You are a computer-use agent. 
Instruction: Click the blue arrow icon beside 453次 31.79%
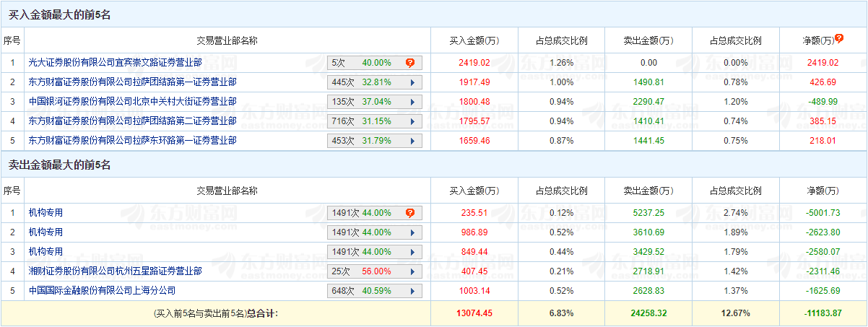[x=412, y=141]
